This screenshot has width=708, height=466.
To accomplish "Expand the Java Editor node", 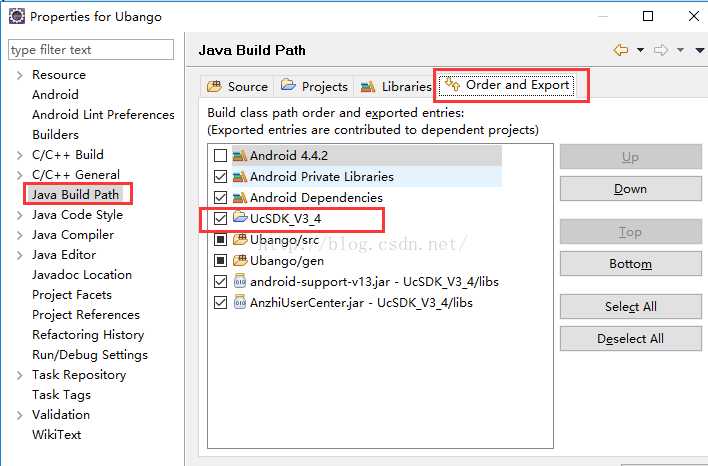I will (19, 255).
